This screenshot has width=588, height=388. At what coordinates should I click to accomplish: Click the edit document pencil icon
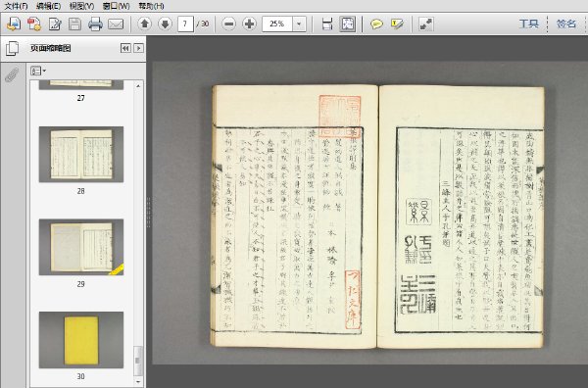(x=55, y=24)
